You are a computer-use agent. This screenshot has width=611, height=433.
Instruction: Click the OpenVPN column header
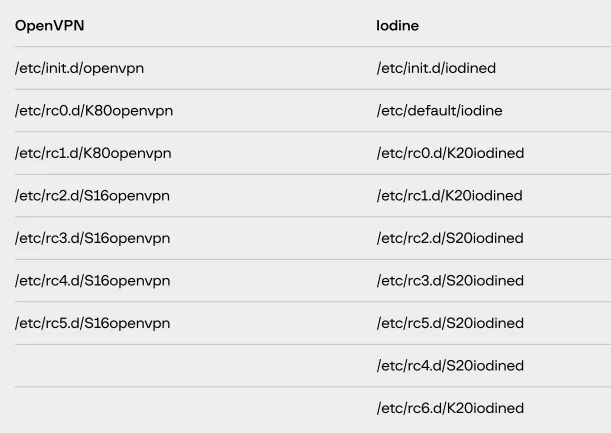(x=49, y=26)
